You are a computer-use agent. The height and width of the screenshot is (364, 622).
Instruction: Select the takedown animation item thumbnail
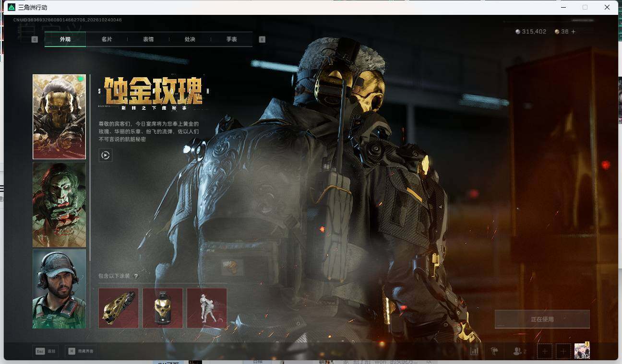click(207, 308)
